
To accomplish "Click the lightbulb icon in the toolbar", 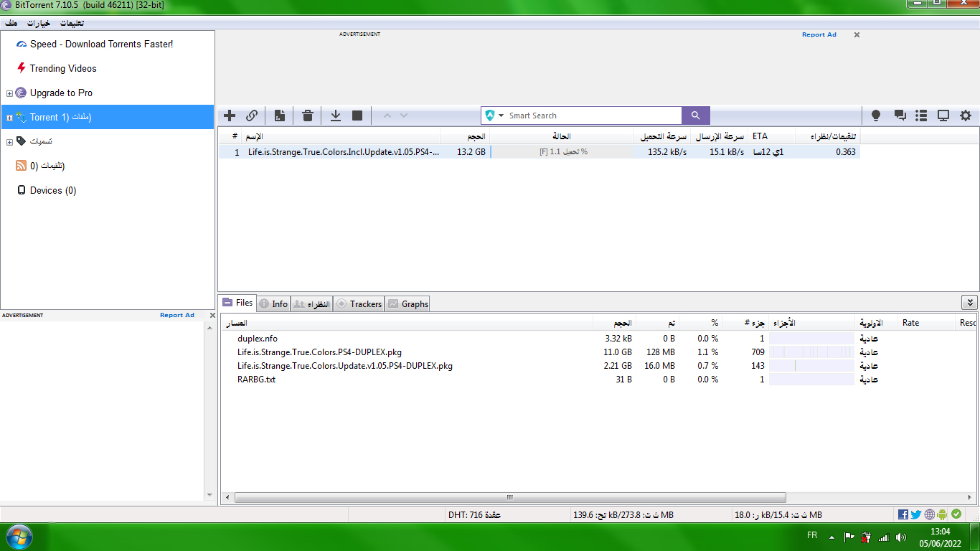I will pyautogui.click(x=875, y=116).
